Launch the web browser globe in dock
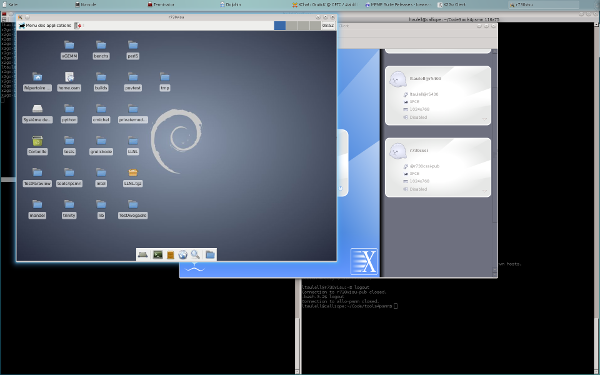The width and height of the screenshot is (600, 375). (183, 255)
